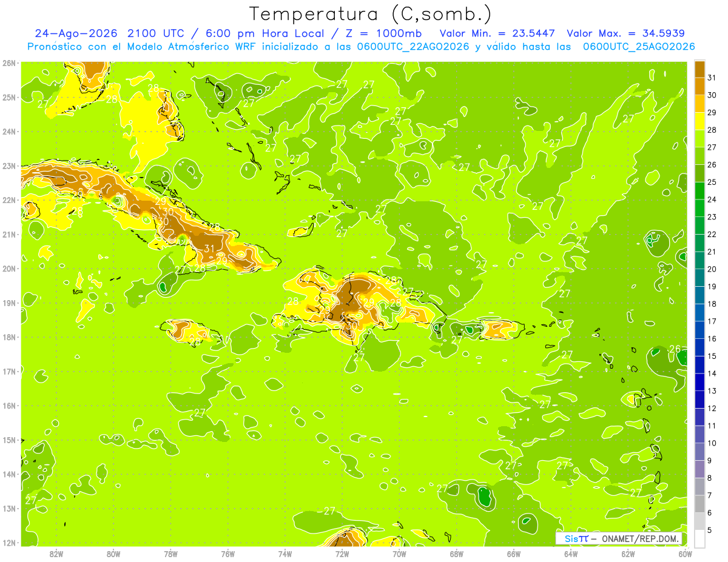Click legend scale number '25'
Viewport: 728px width, 562px height.
point(712,182)
